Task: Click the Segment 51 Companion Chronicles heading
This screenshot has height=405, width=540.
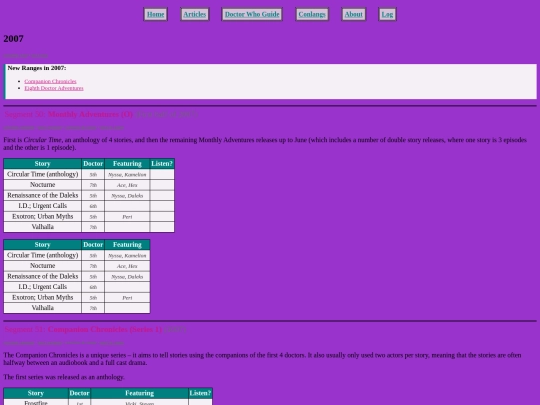Action: click(x=95, y=329)
